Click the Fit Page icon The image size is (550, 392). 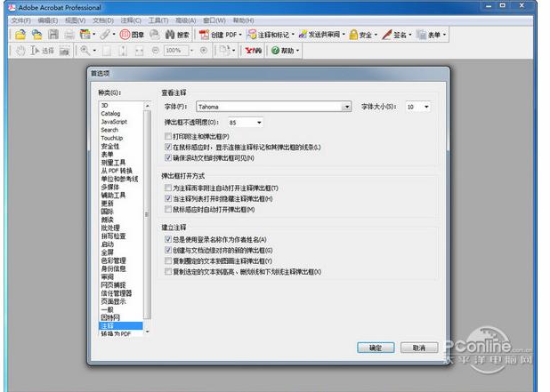click(x=123, y=51)
